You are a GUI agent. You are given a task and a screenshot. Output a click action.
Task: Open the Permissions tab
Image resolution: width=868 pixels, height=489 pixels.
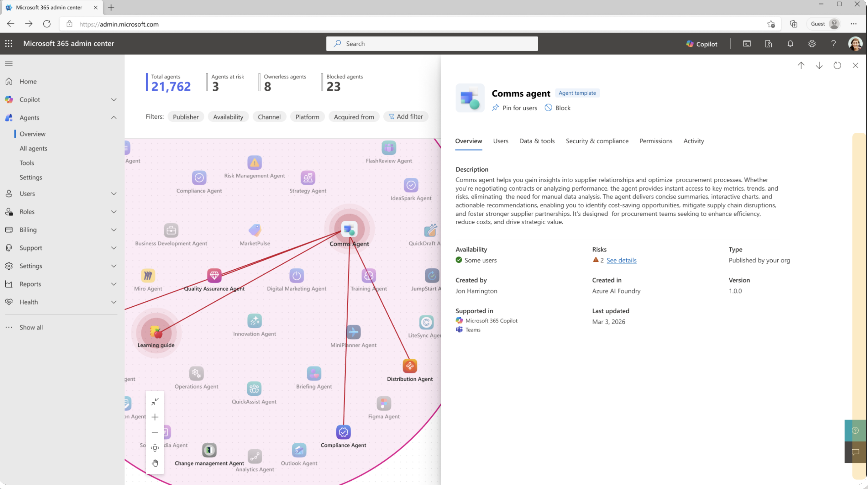(656, 141)
